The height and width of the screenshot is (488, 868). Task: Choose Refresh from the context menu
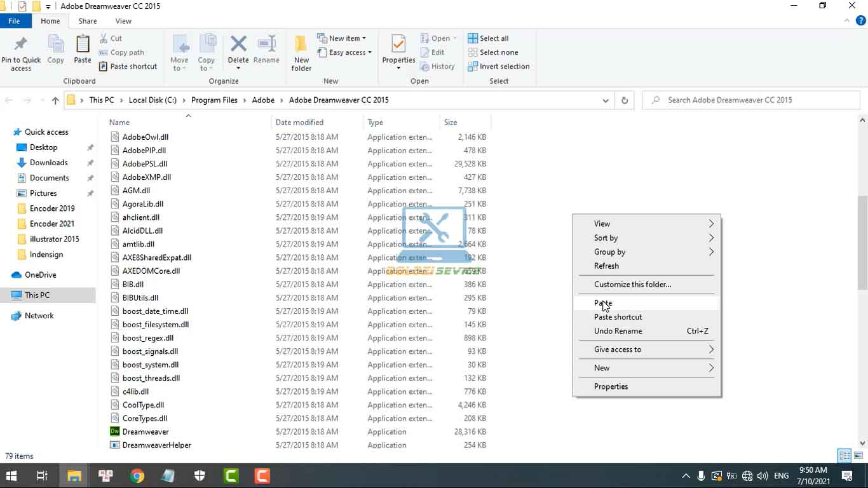tap(606, 266)
